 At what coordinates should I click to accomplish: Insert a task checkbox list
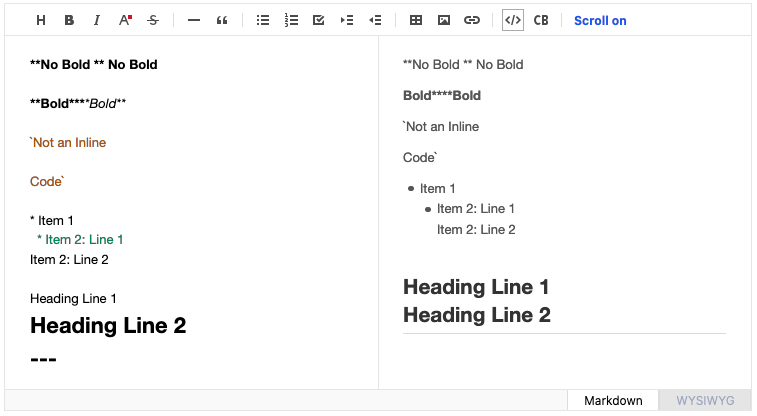[319, 20]
